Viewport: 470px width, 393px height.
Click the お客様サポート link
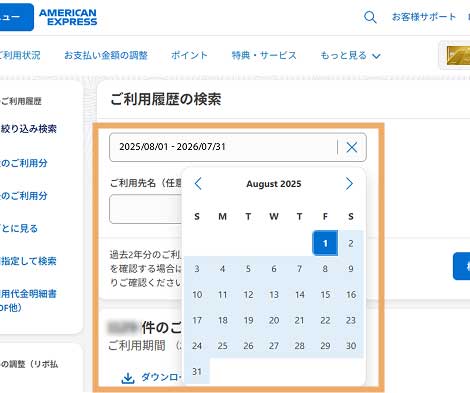(424, 17)
